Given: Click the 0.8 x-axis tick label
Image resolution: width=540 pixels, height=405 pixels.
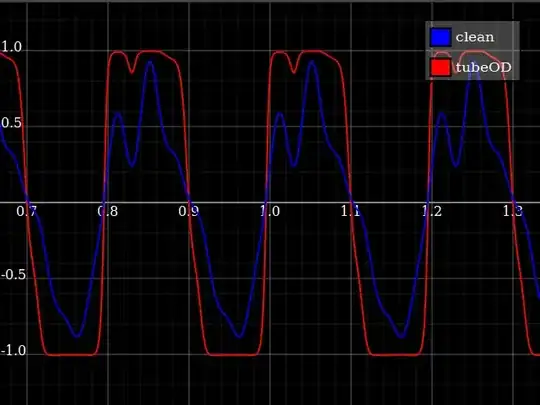Looking at the screenshot, I should (108, 211).
